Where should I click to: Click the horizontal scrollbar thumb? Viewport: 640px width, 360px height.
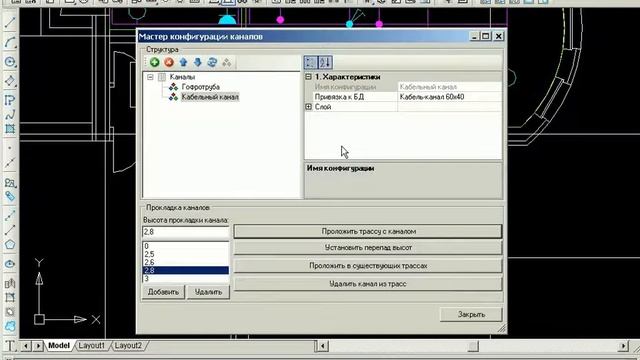(x=473, y=347)
